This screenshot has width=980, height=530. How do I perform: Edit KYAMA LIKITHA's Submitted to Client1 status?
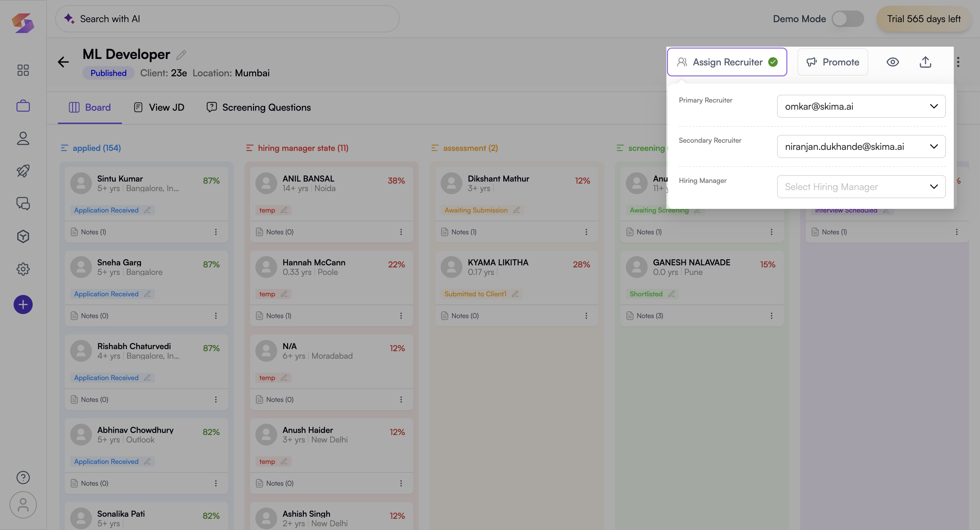tap(515, 294)
